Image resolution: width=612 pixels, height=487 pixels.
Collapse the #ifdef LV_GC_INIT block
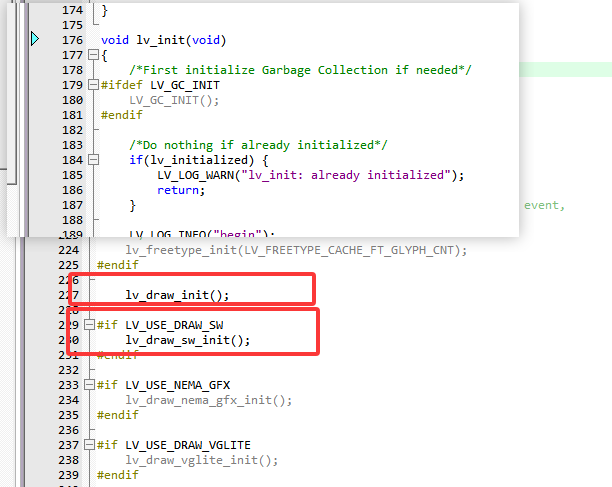click(x=94, y=85)
